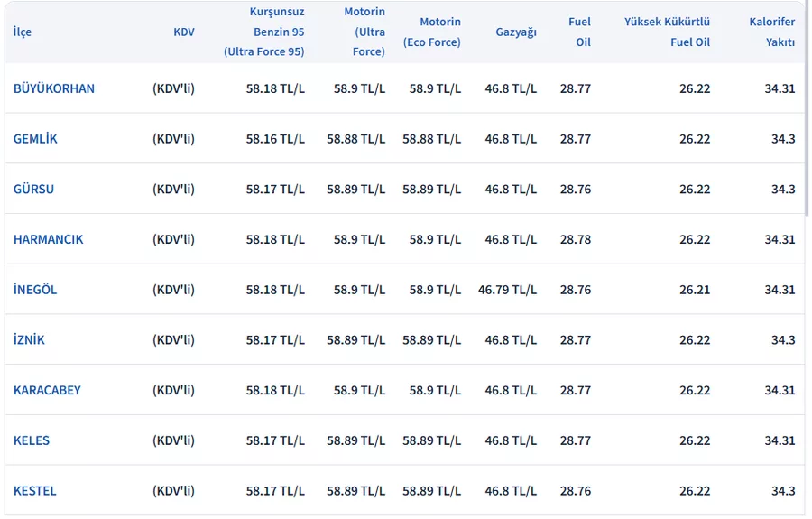Click the Kurşunsuz Benzin 95 column header

click(264, 32)
